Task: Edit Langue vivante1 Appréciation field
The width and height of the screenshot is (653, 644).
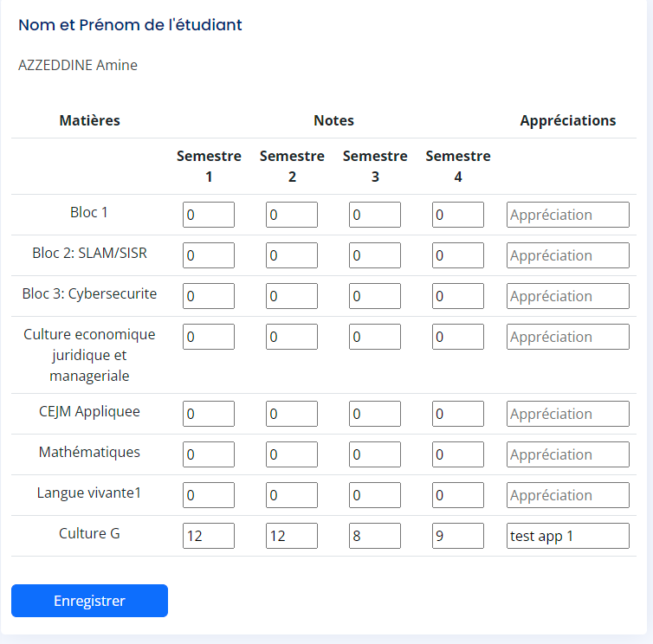Action: (567, 495)
